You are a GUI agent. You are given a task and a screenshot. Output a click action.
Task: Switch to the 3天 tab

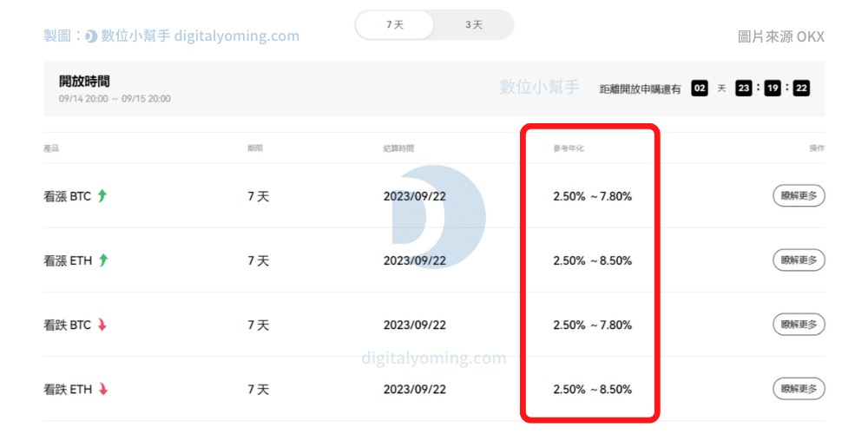(x=473, y=25)
